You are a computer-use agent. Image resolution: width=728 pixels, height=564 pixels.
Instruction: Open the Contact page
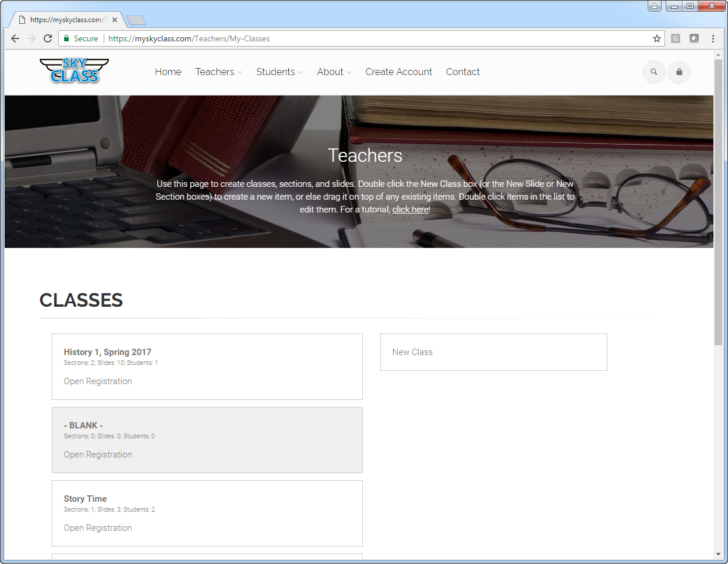(x=463, y=72)
